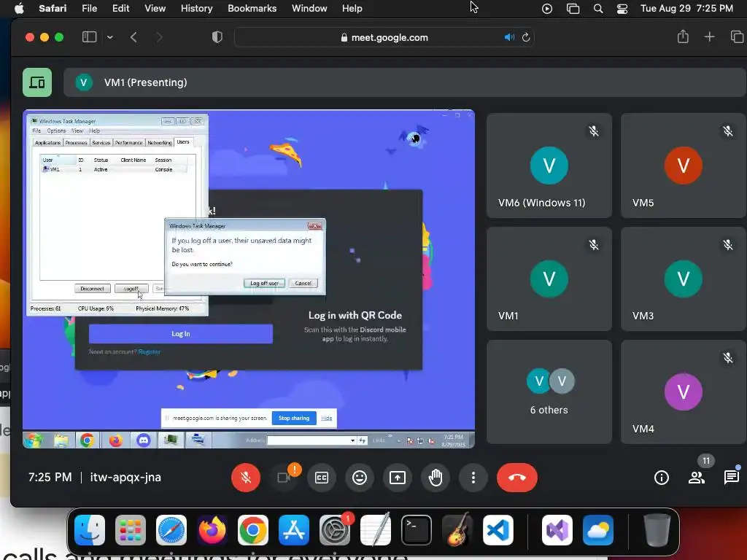Open Terminal from the Dock
The width and height of the screenshot is (747, 560).
coord(417,530)
